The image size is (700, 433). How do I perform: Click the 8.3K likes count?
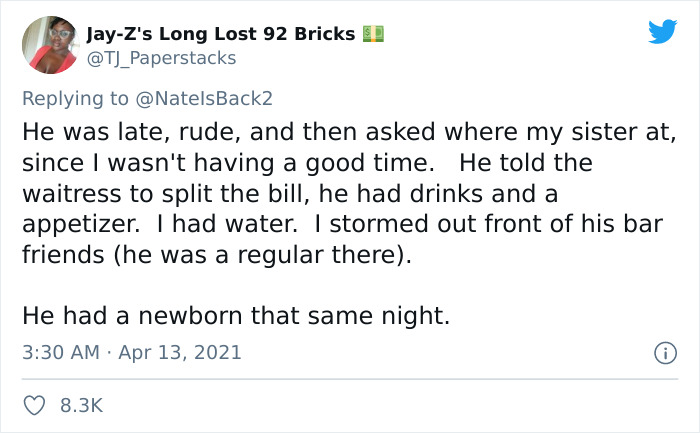click(81, 405)
